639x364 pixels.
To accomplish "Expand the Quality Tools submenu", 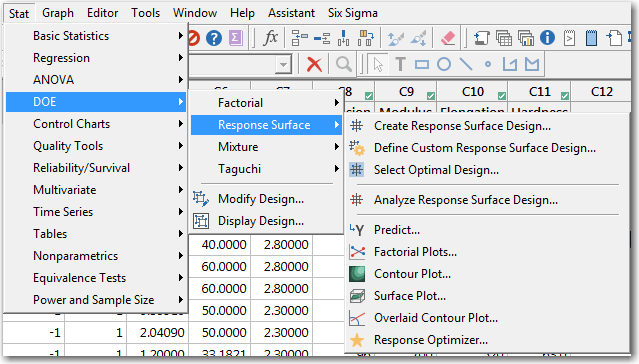I will 96,146.
